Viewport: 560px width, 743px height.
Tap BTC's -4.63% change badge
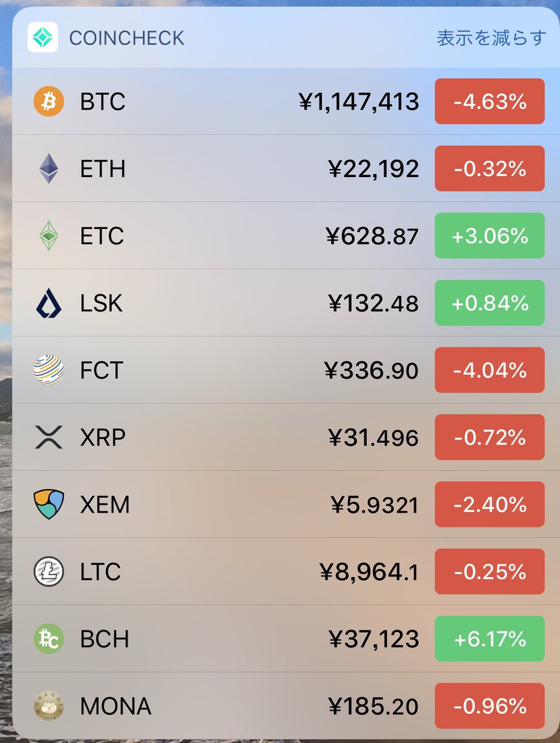pos(489,102)
